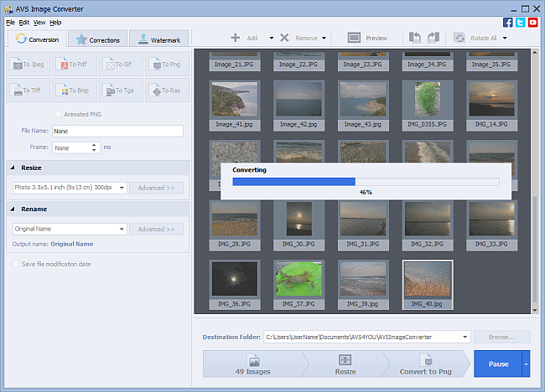Select the Image_43.jpg thumbnail

tap(363, 106)
